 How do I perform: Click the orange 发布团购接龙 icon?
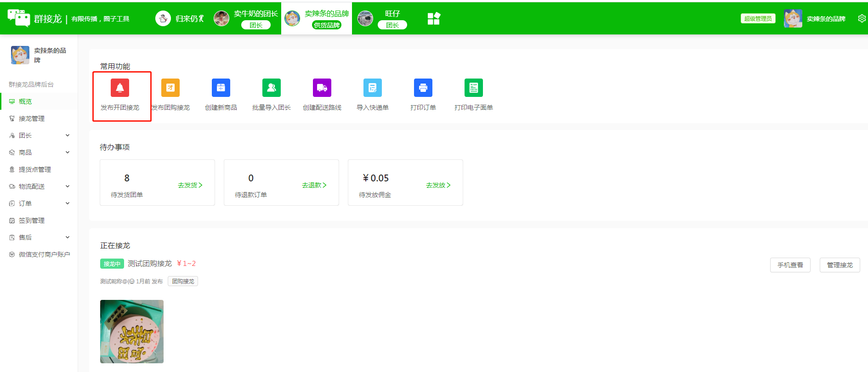coord(170,88)
